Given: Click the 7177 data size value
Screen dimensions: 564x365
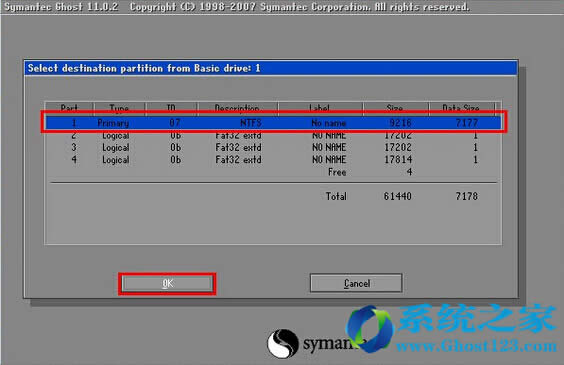Looking at the screenshot, I should coord(467,123).
